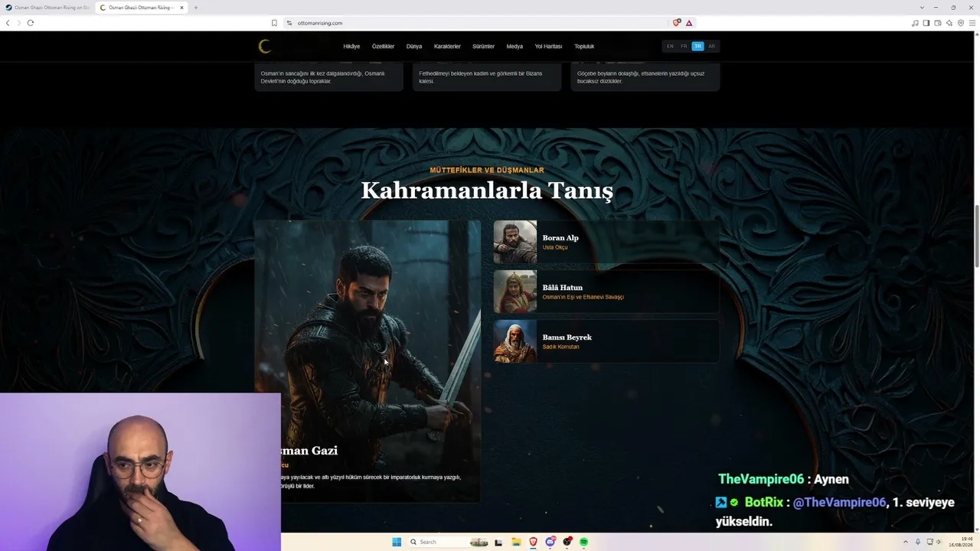
Task: Open the browser main menu
Action: [972, 23]
